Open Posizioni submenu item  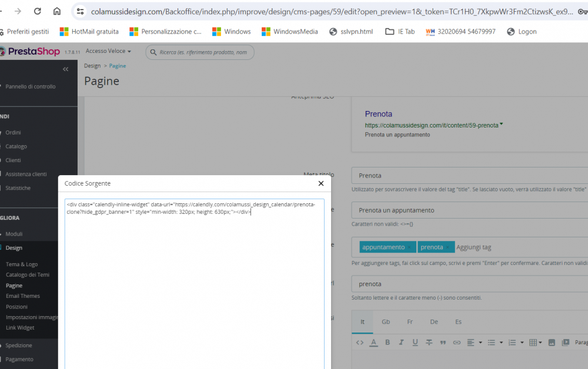click(x=16, y=307)
